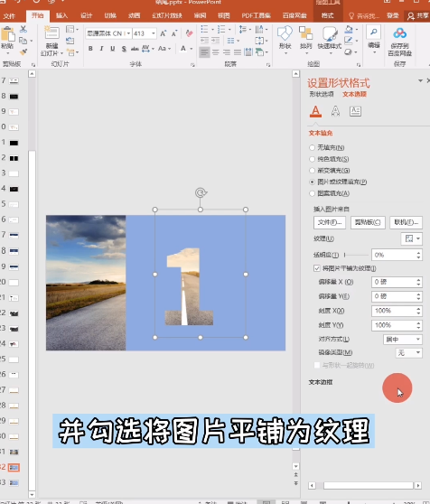Screen dimensions: 430x504
Task: Select No fill (无填充) radio
Action: 312,147
